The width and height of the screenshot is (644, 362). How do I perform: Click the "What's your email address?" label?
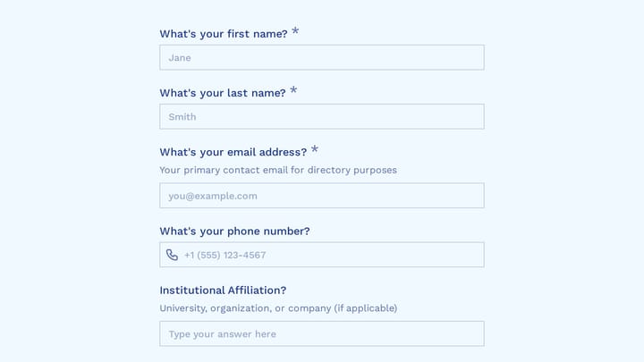(x=233, y=152)
